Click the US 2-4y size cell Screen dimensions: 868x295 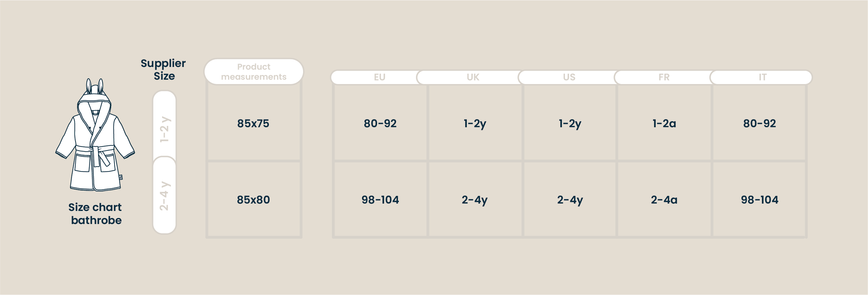(x=570, y=199)
